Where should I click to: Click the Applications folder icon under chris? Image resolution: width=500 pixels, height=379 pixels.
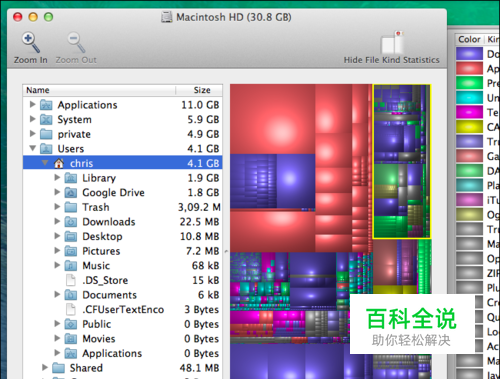(x=71, y=353)
